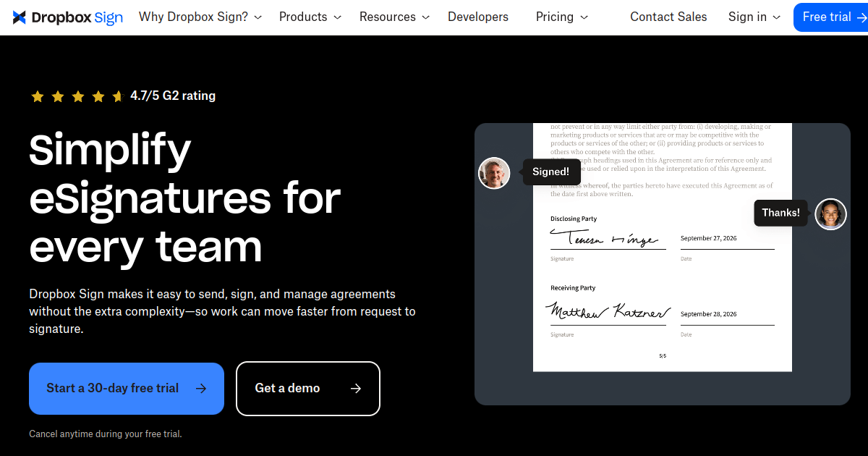The width and height of the screenshot is (868, 456).
Task: Start a 30-day free trial
Action: (127, 389)
